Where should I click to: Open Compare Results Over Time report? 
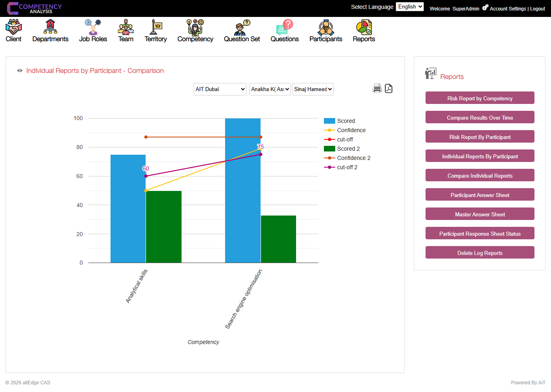tap(480, 117)
